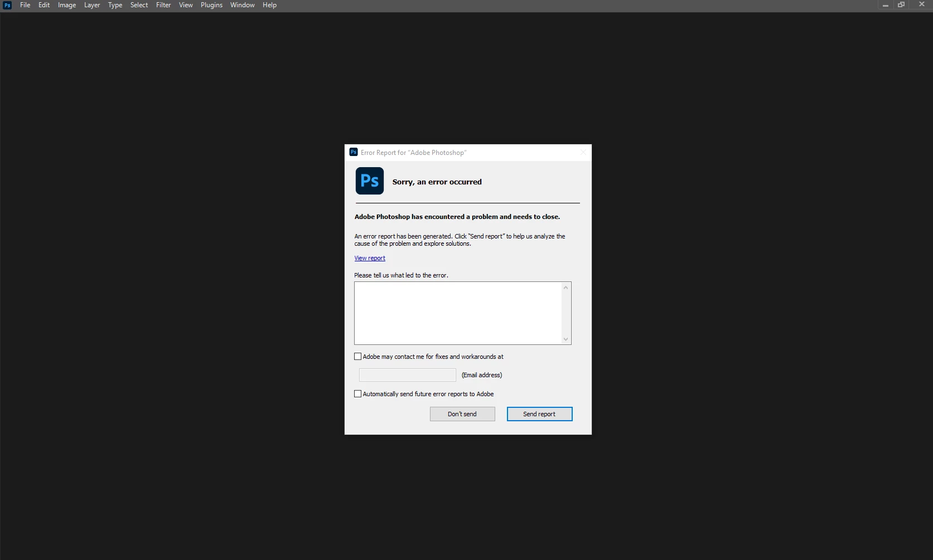Click the '(Email address)' label
Viewport: 933px width, 560px height.
[482, 375]
